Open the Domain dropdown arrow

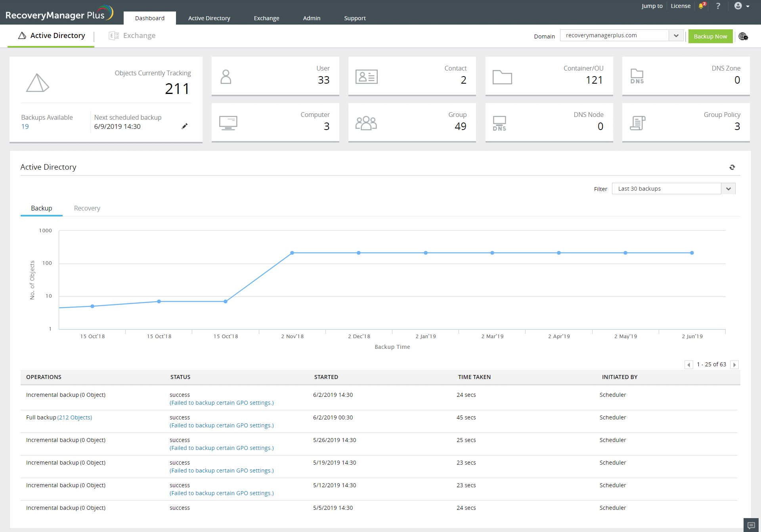click(x=676, y=36)
